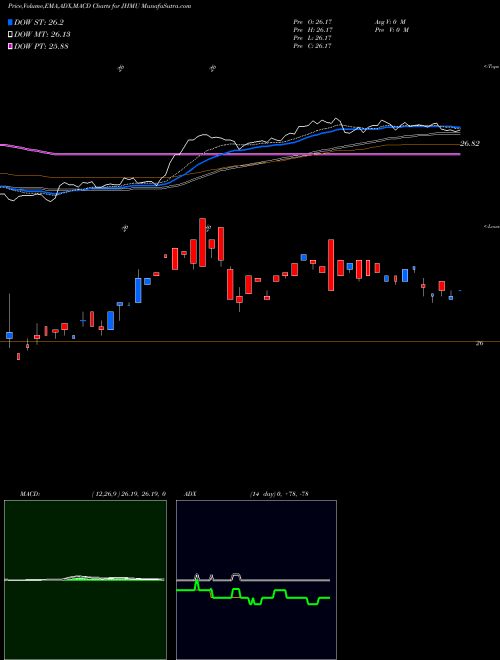Screen dimensions: 500x660
Task: Click the chart title mentioning MunafaSutra.com
Action: tap(100, 6)
